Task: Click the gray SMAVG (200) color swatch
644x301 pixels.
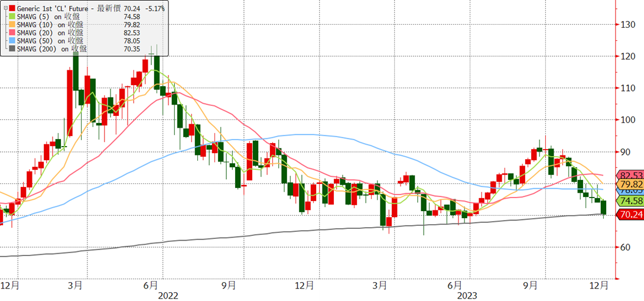Action: (x=12, y=49)
